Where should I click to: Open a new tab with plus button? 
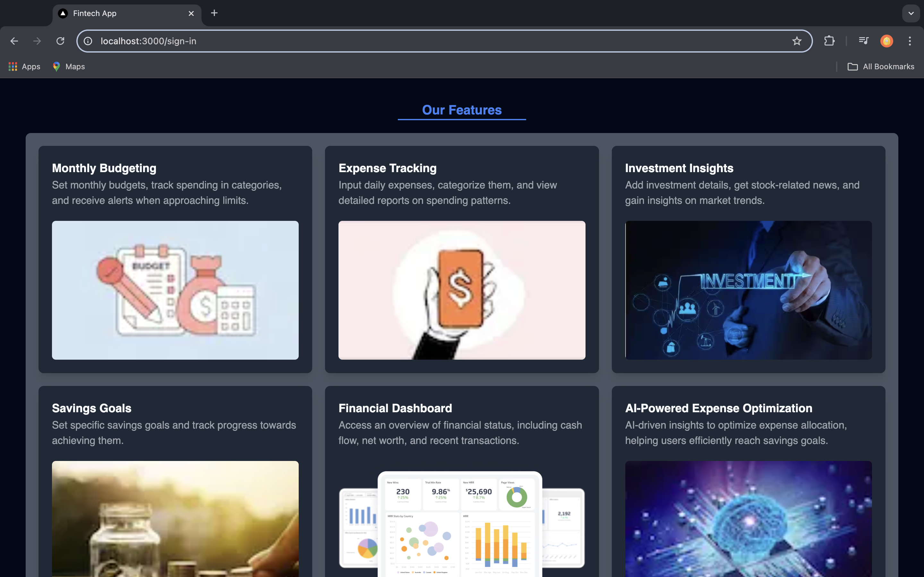pos(214,13)
